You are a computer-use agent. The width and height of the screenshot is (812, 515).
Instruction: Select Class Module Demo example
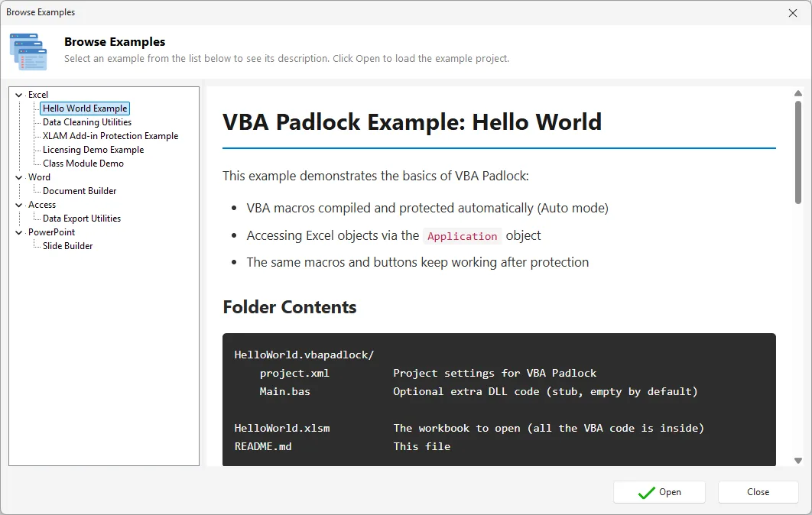pyautogui.click(x=83, y=163)
